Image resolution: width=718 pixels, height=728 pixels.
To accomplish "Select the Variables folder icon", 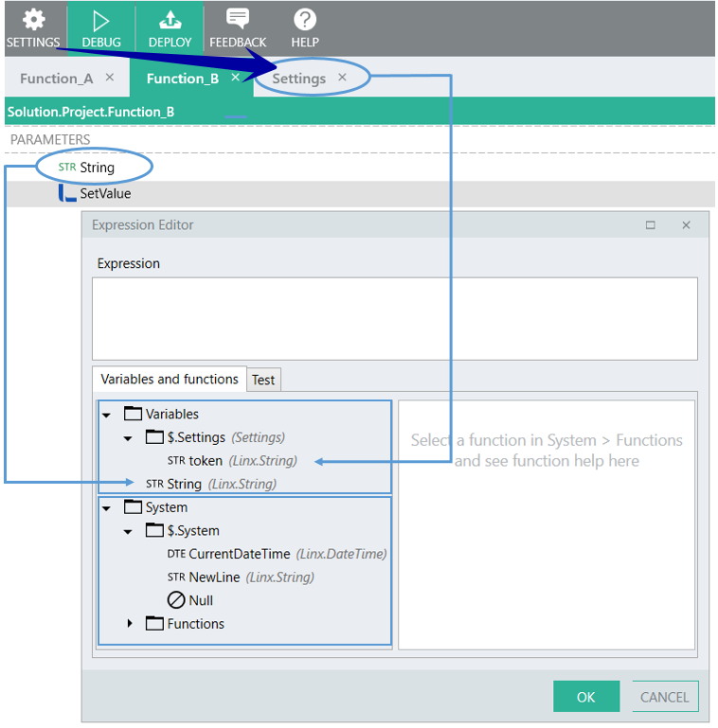I will pos(133,413).
